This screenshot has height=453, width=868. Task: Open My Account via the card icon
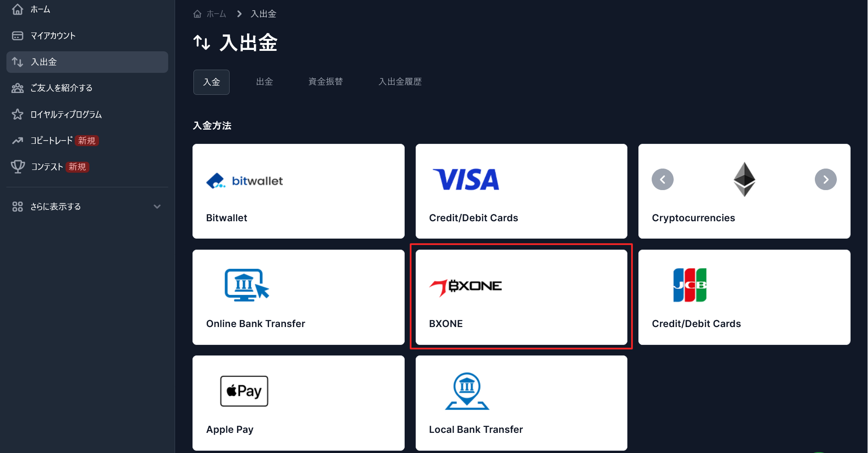click(x=17, y=36)
